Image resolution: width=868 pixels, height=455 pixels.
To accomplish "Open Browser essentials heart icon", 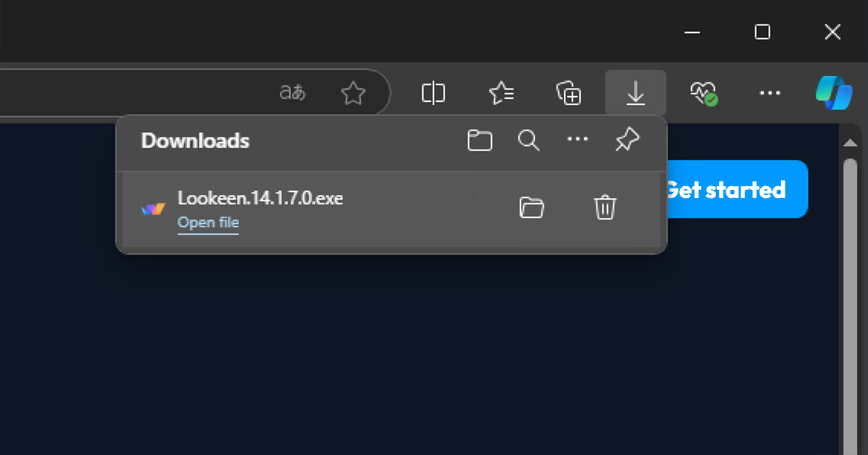I will [x=703, y=93].
